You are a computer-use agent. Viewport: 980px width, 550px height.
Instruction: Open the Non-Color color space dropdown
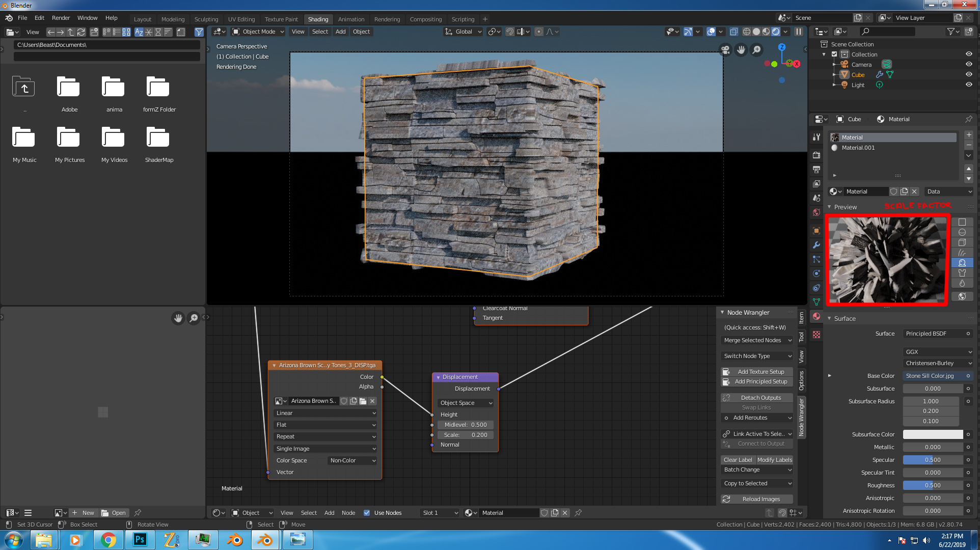pyautogui.click(x=352, y=460)
